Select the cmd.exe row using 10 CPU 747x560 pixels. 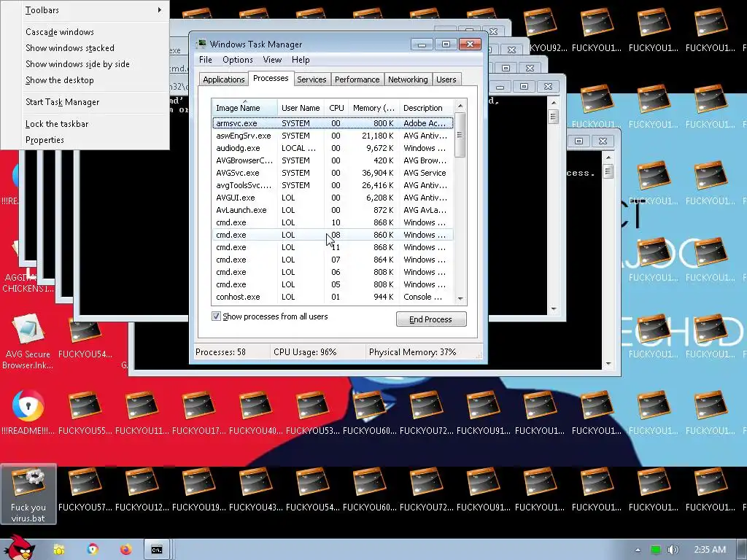pyautogui.click(x=333, y=222)
